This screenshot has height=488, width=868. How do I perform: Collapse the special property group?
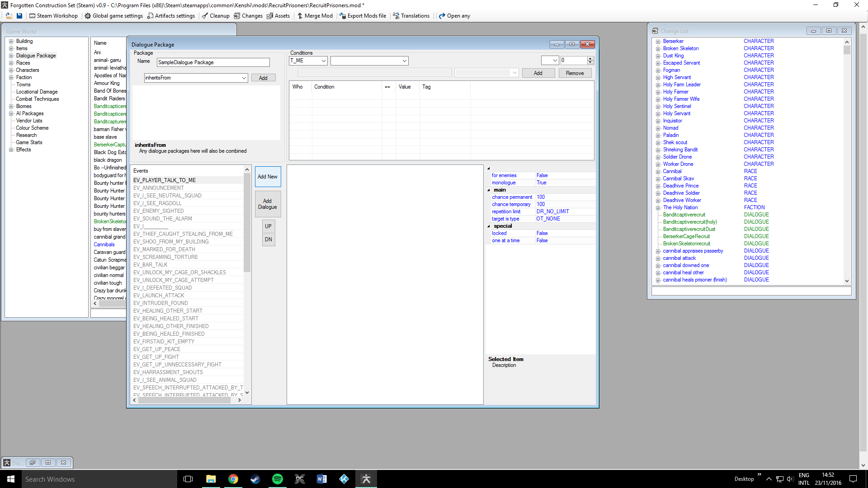click(x=489, y=226)
